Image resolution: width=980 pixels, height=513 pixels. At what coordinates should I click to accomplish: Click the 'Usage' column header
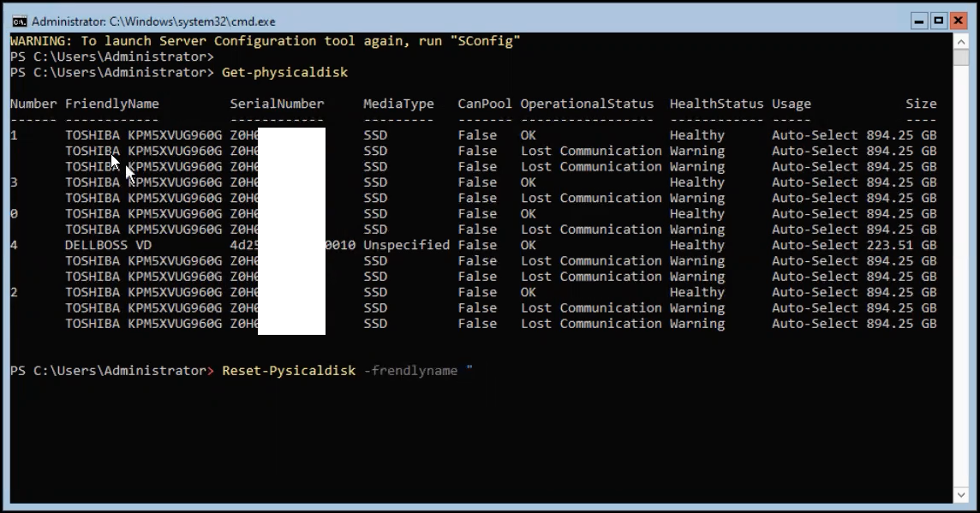click(792, 104)
